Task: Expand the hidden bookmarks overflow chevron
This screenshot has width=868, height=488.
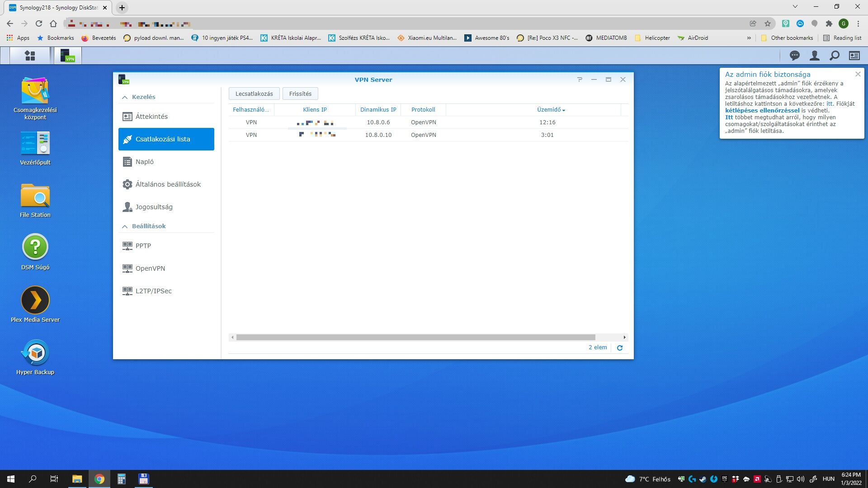Action: (x=749, y=38)
